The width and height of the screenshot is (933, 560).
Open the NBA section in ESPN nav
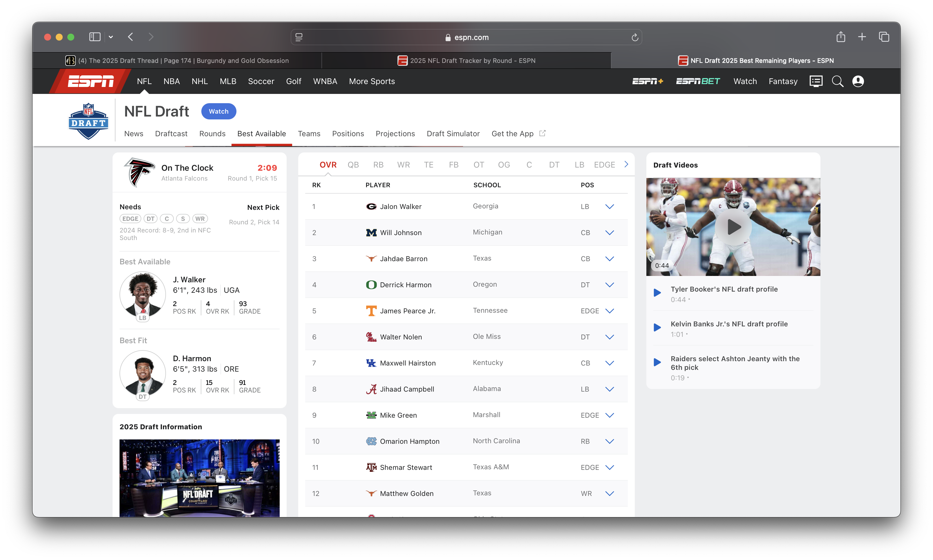click(x=171, y=81)
